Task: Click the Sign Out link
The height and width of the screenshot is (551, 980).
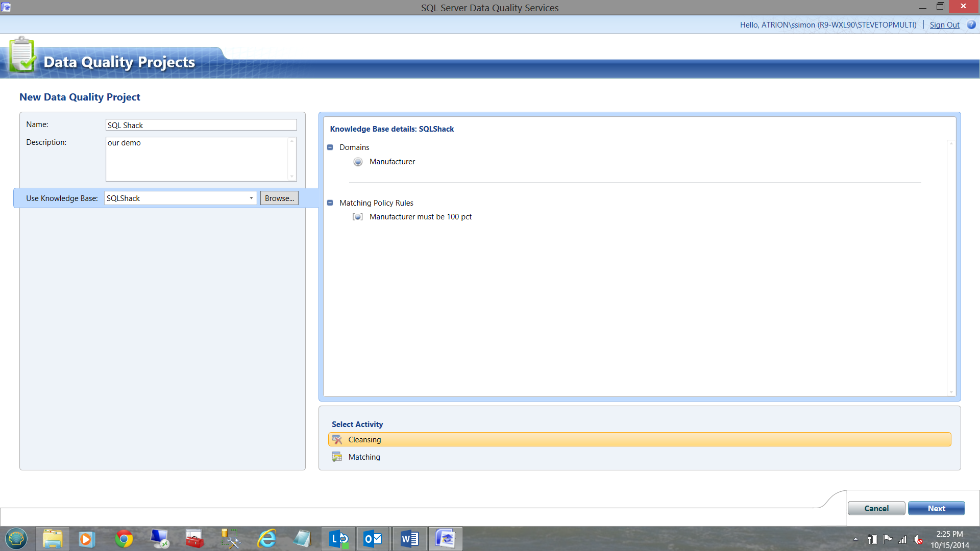Action: (944, 25)
